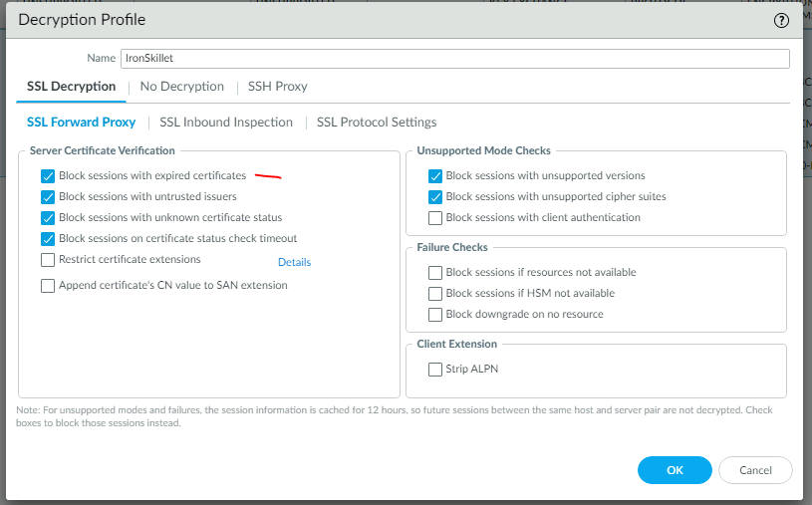Toggle Block sessions with unknown certificate status
812x505 pixels.
[49, 218]
